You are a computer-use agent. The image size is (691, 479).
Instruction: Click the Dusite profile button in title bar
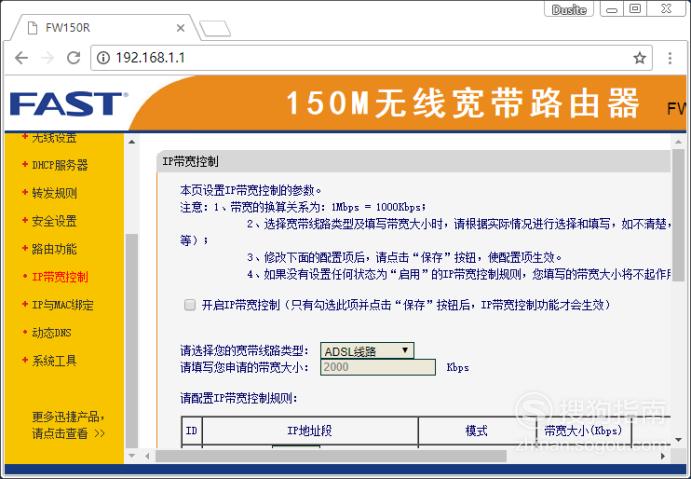569,9
